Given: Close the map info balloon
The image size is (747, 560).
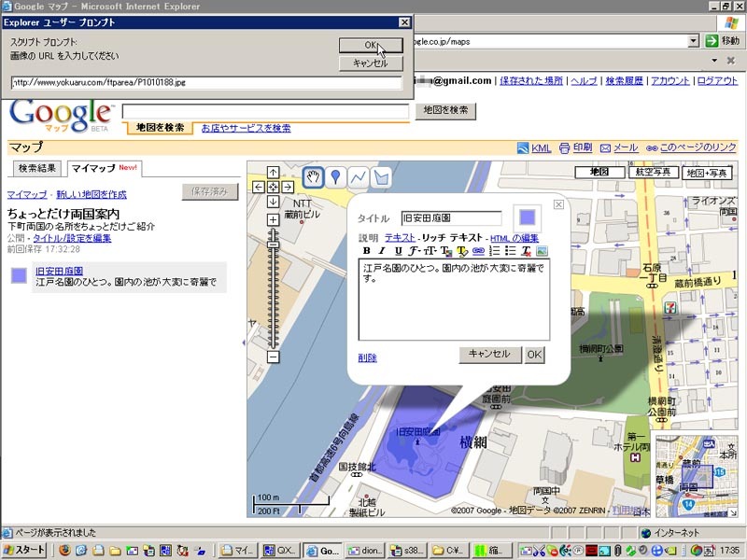Looking at the screenshot, I should pos(558,204).
